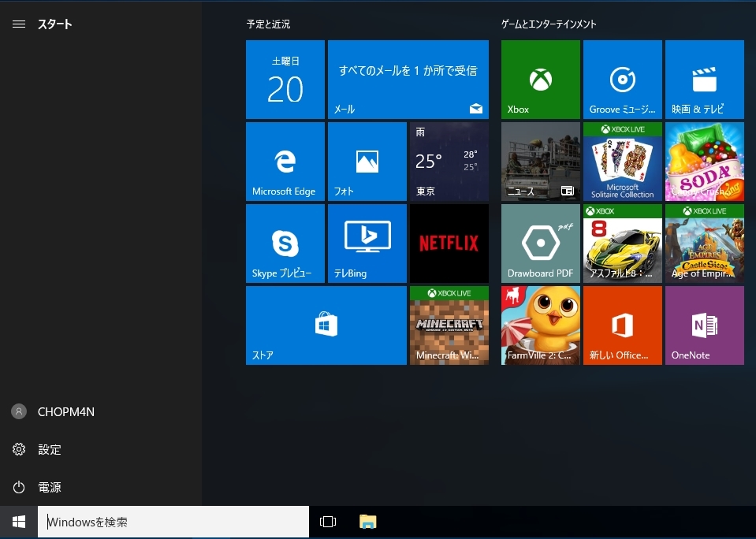Open File Explorer from taskbar

click(x=368, y=522)
